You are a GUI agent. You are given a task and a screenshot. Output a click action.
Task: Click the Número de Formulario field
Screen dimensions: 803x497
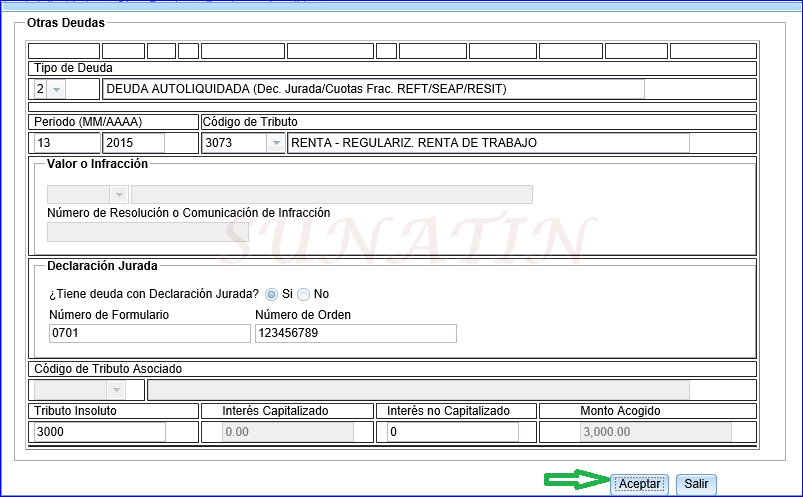click(x=148, y=333)
